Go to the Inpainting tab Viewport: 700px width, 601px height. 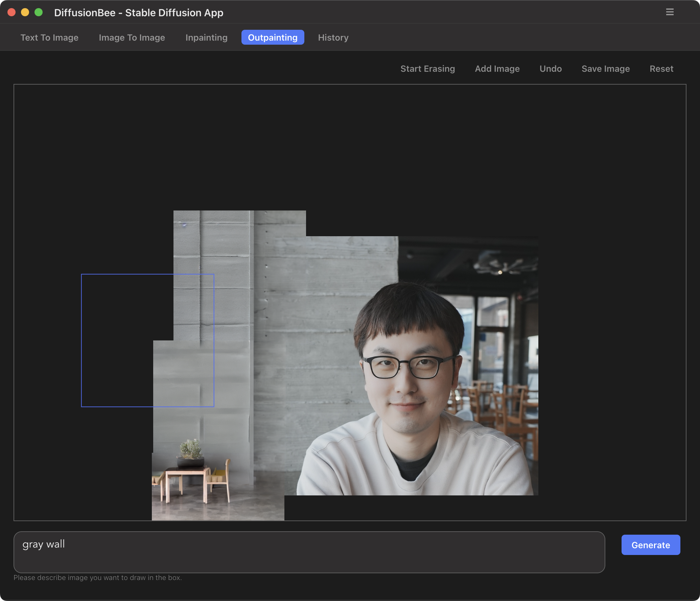point(206,38)
